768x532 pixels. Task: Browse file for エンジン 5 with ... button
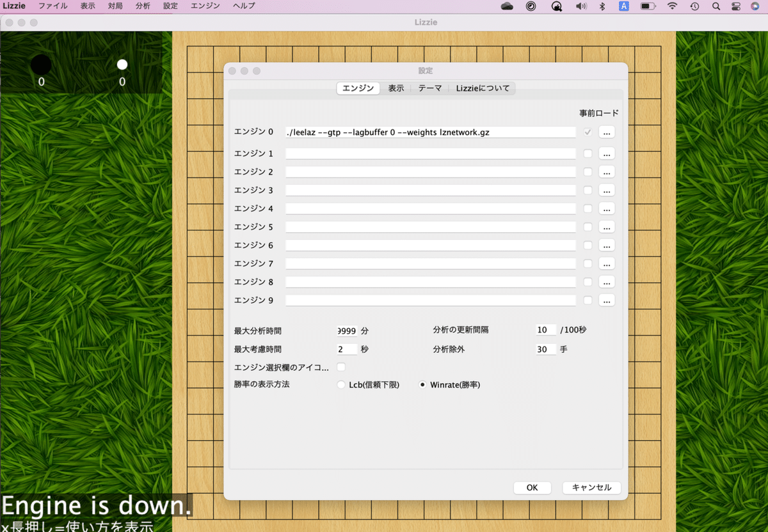pos(607,227)
